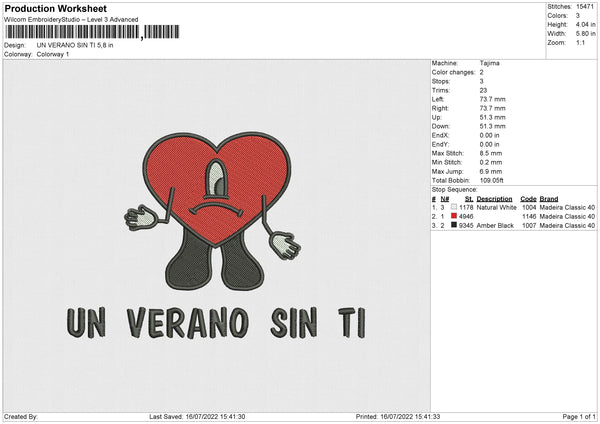Click the Natural White description text

tap(497, 207)
